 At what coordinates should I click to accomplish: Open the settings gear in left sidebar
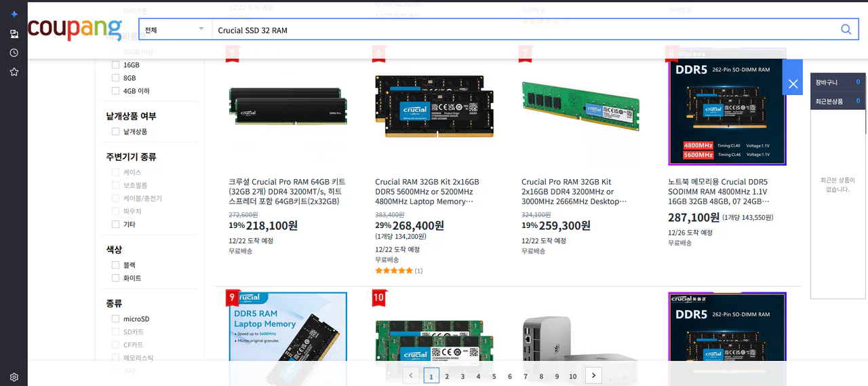[x=14, y=377]
